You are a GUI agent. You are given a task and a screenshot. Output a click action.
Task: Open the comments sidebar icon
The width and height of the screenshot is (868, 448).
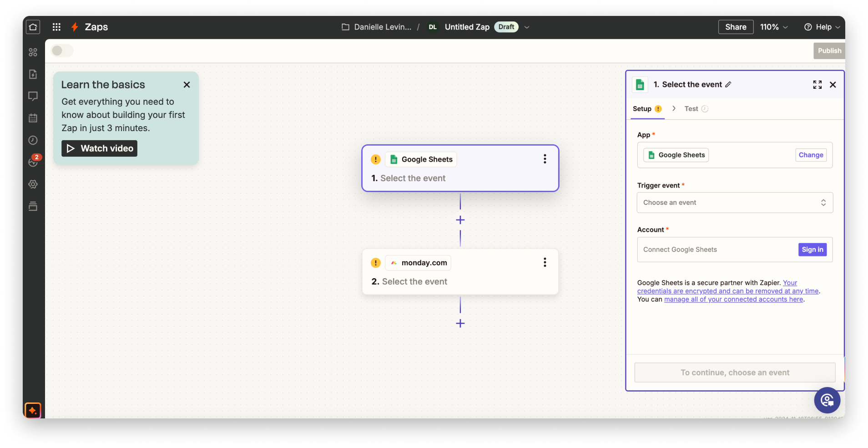point(33,96)
